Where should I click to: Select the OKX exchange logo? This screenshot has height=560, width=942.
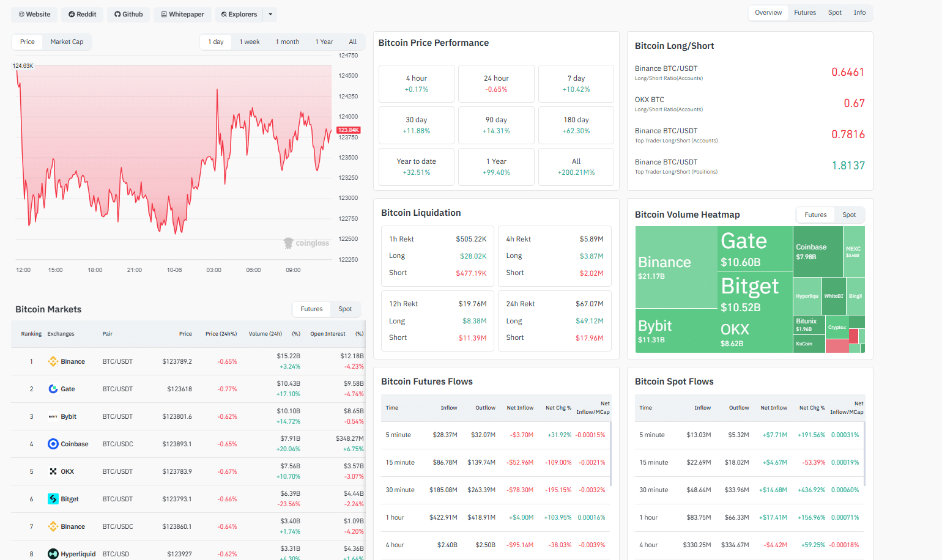54,471
